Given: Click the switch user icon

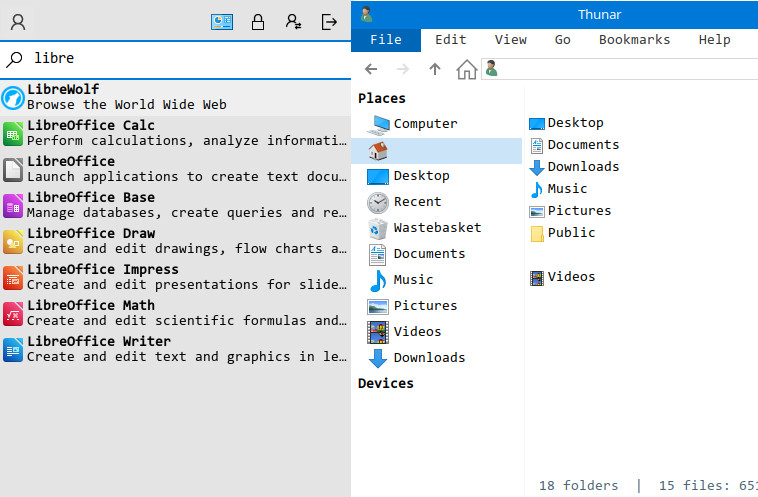Looking at the screenshot, I should (293, 22).
